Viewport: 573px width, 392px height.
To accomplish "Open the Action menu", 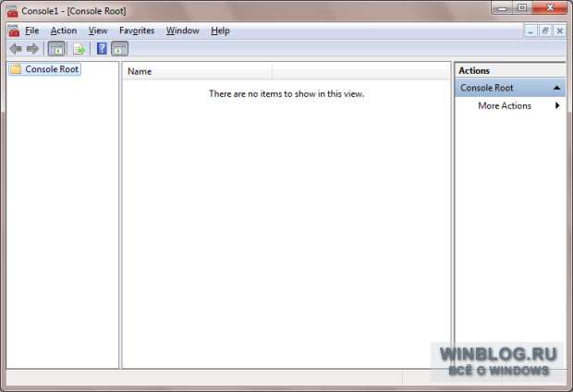I will (64, 31).
